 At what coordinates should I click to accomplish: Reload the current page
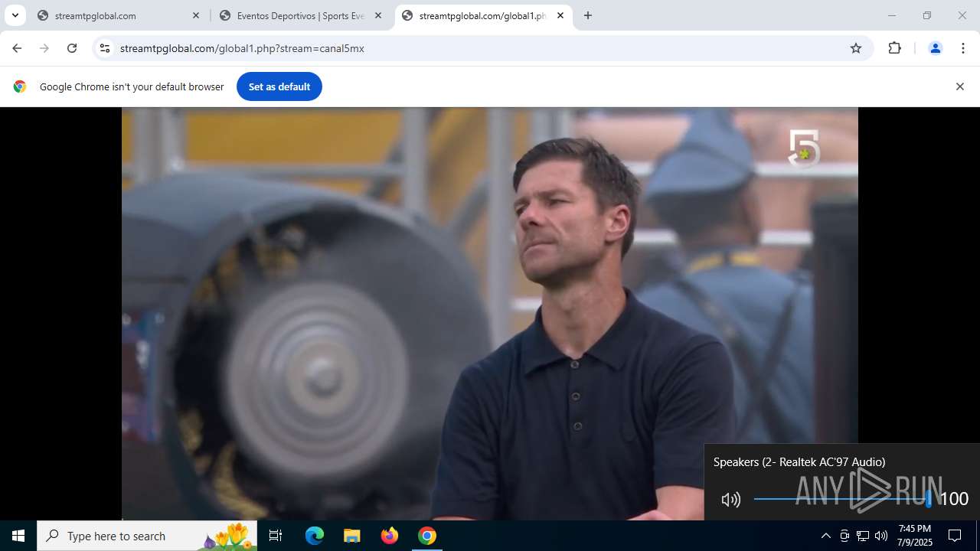[x=72, y=48]
